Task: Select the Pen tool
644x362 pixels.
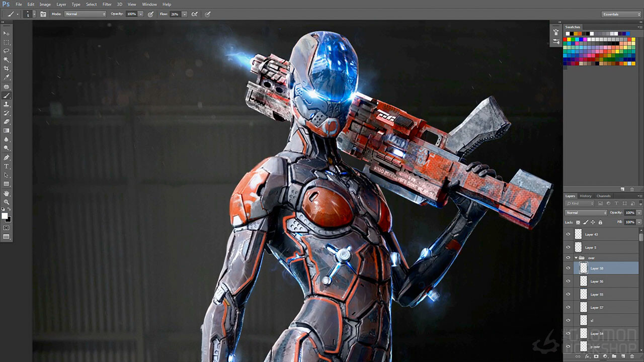Action: [x=7, y=157]
